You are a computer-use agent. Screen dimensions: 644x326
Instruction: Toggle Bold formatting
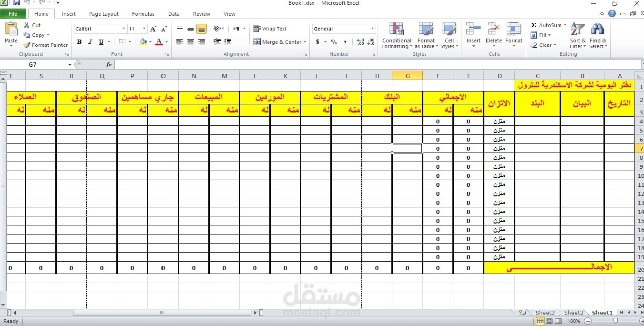pyautogui.click(x=79, y=42)
